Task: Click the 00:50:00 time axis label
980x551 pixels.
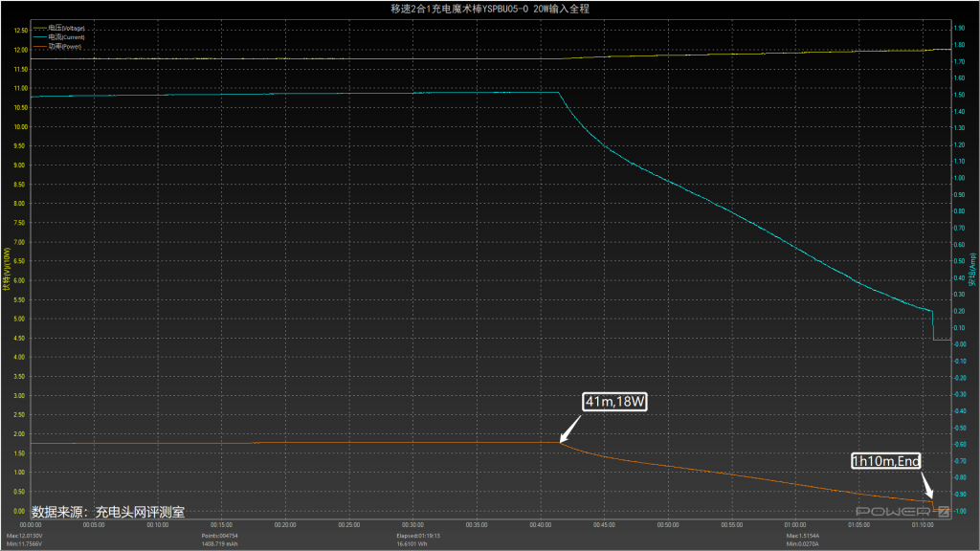Action: tap(667, 525)
